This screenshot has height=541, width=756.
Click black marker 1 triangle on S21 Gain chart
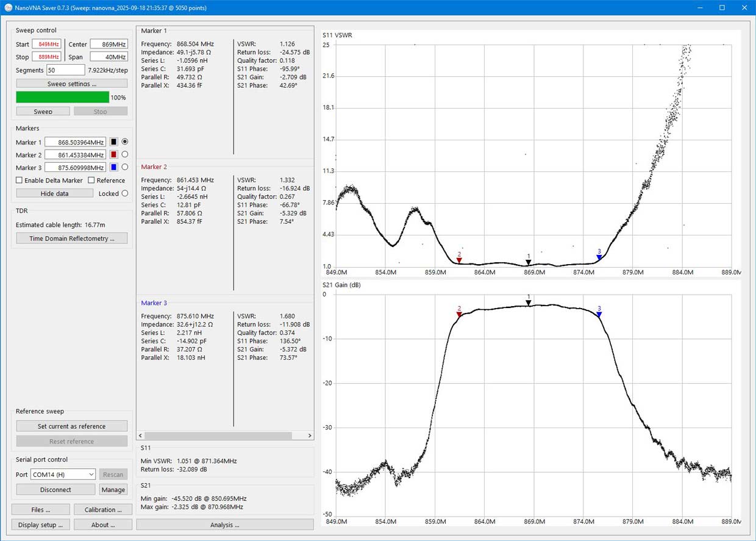tap(529, 303)
